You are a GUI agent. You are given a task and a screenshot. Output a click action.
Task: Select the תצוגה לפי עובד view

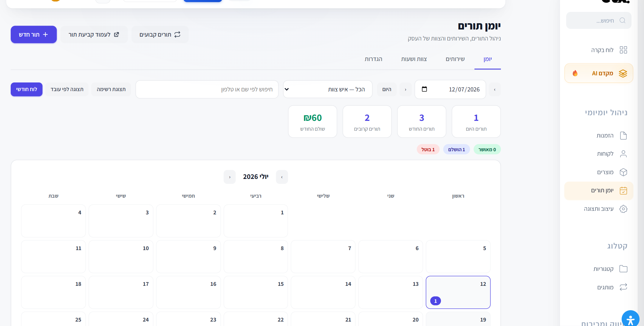[67, 89]
